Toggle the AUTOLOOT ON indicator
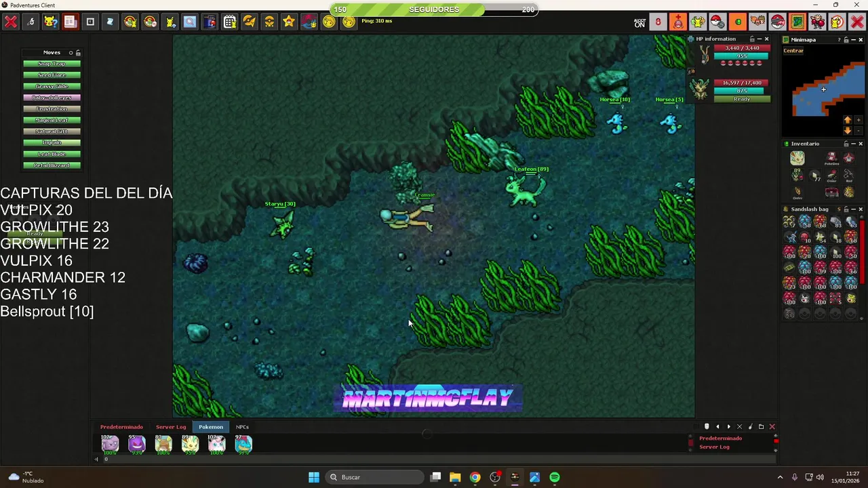The image size is (868, 488). coord(639,22)
